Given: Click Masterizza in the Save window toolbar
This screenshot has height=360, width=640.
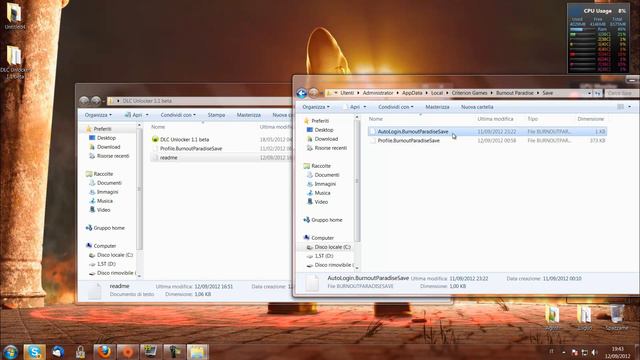Looking at the screenshot, I should 437,107.
